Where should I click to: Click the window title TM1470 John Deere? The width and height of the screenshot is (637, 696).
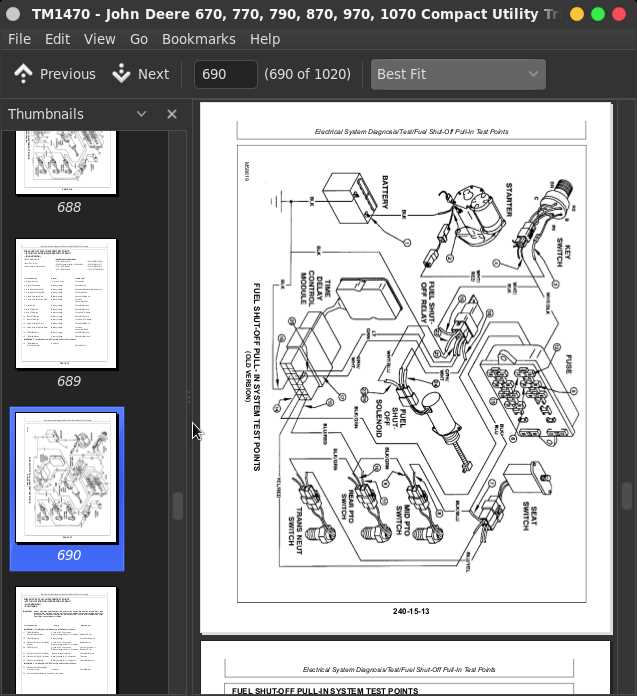click(x=294, y=14)
